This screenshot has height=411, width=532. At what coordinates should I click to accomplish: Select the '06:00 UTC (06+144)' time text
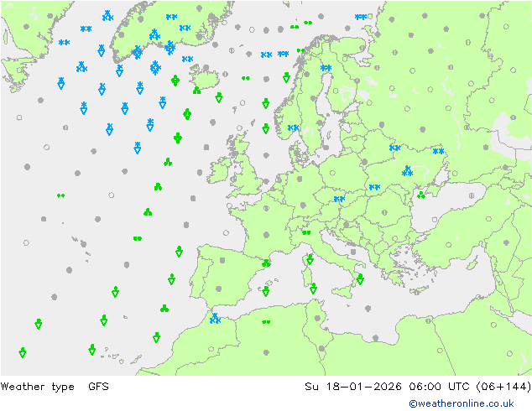coord(470,386)
